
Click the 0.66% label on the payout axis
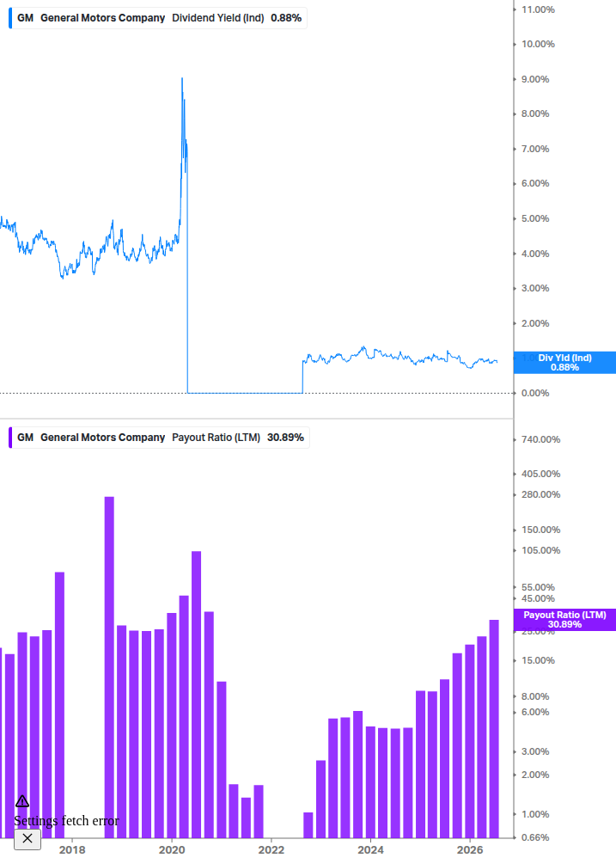tap(535, 837)
